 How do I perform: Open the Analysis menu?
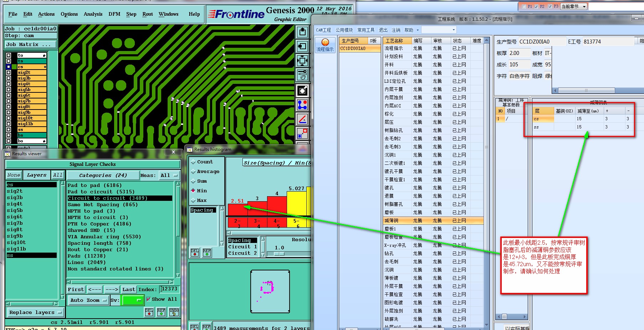[93, 14]
